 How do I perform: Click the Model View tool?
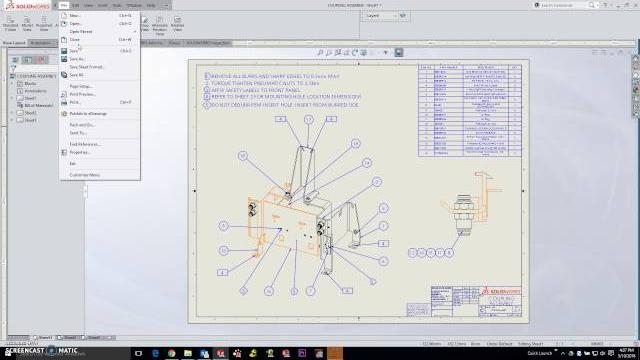tap(27, 24)
